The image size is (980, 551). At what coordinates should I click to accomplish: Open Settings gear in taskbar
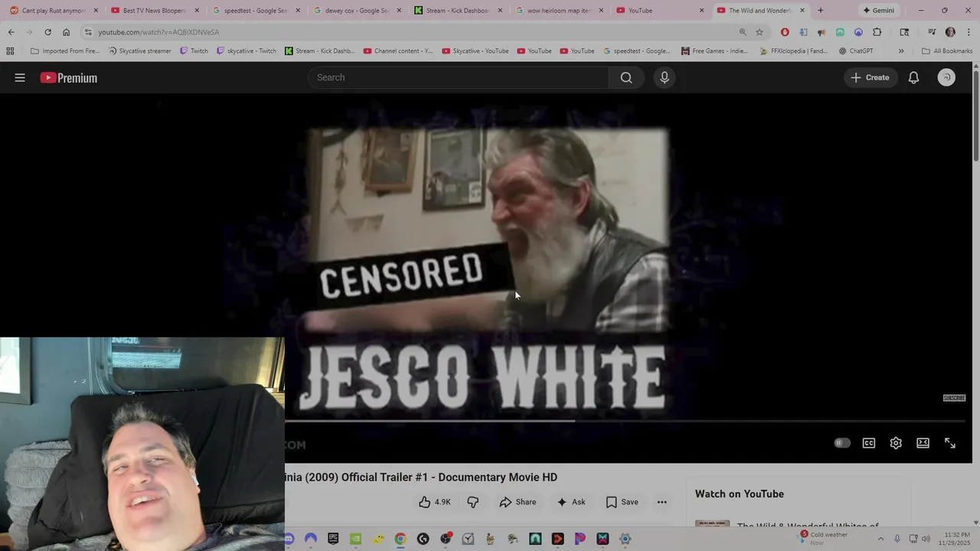(625, 539)
